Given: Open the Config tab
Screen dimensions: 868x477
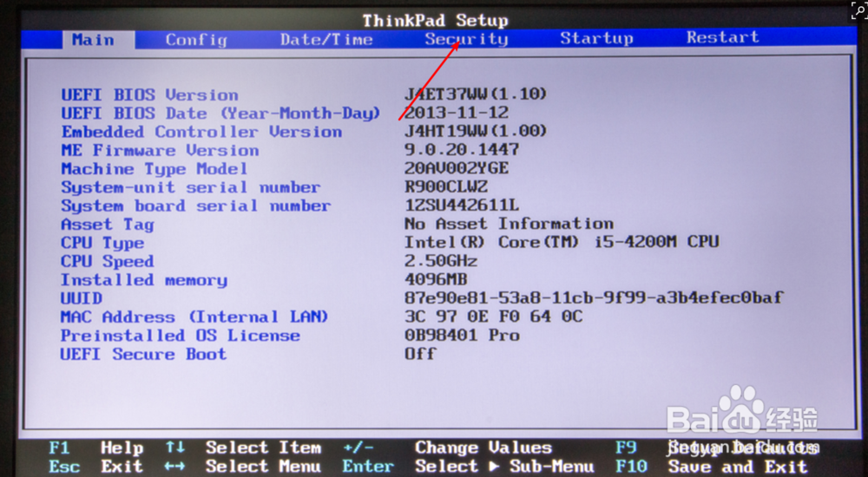Looking at the screenshot, I should pos(196,40).
